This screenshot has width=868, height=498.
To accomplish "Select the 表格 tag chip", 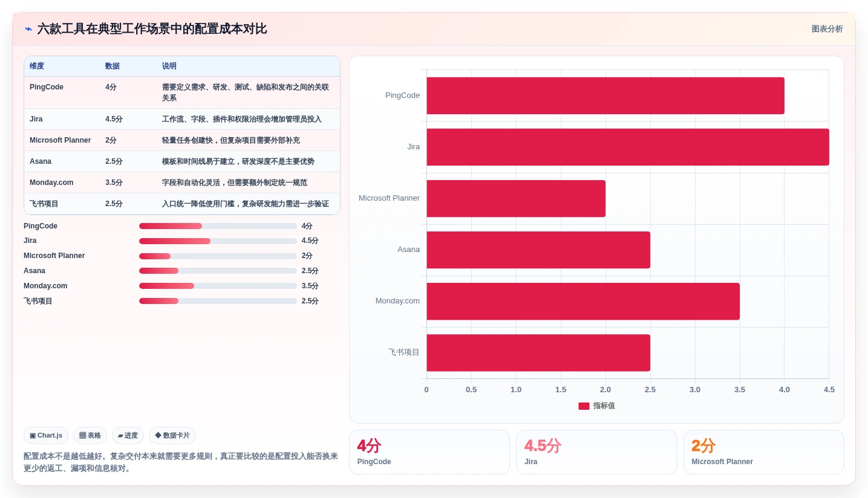I will [90, 436].
